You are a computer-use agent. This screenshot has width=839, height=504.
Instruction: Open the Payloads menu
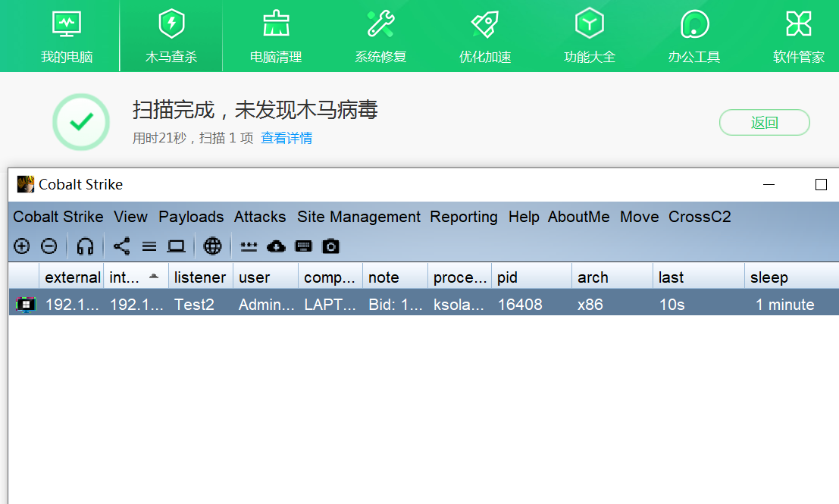(191, 217)
